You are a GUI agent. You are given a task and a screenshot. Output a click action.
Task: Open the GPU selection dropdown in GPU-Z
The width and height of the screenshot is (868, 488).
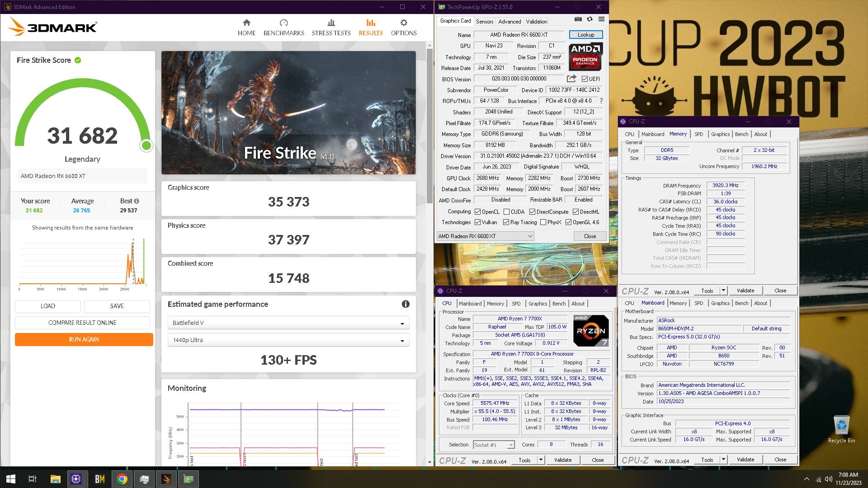click(485, 236)
